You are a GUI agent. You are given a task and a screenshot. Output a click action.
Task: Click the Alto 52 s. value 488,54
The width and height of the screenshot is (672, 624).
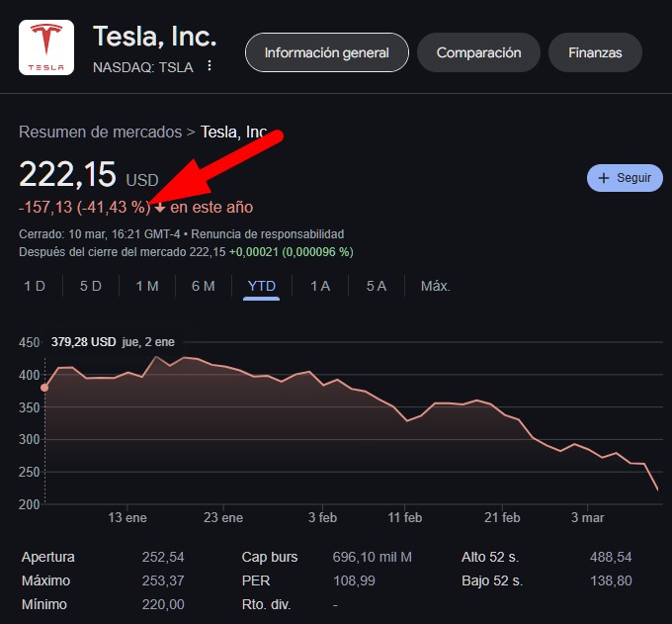(x=611, y=557)
